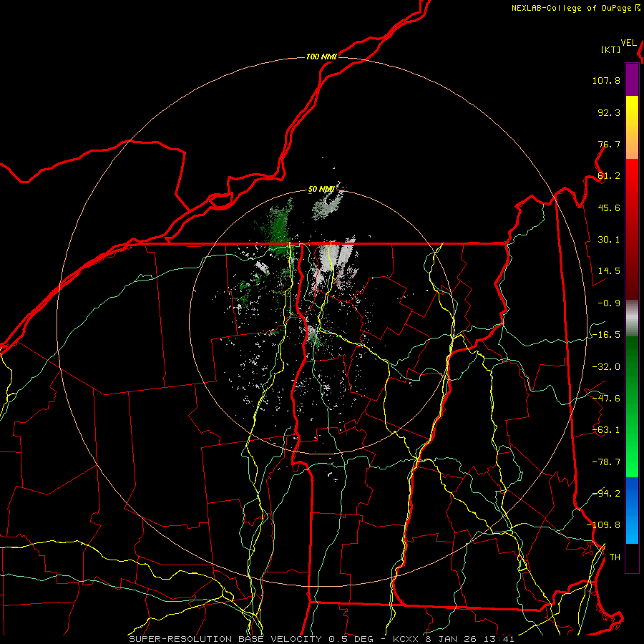Viewport: 644px width, 644px height.
Task: Select the 61.2 legend value
Action: coord(609,176)
